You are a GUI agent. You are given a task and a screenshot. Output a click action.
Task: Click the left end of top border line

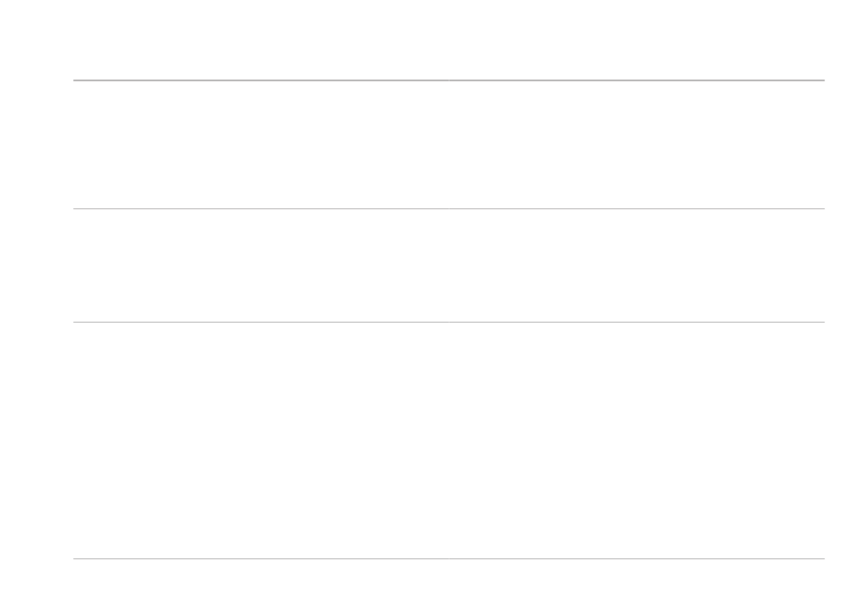coord(75,80)
